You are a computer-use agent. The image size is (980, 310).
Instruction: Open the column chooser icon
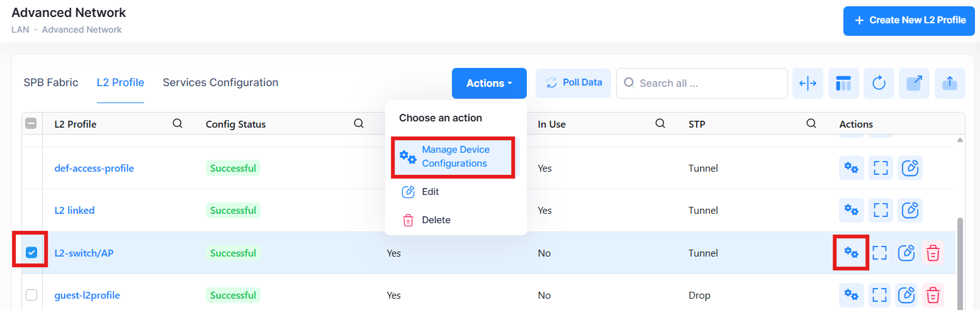point(843,84)
